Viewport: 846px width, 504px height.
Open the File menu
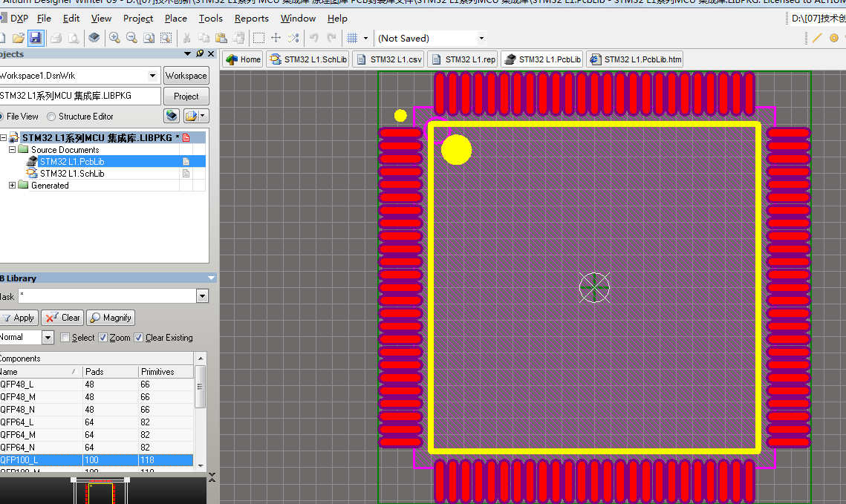(x=44, y=19)
